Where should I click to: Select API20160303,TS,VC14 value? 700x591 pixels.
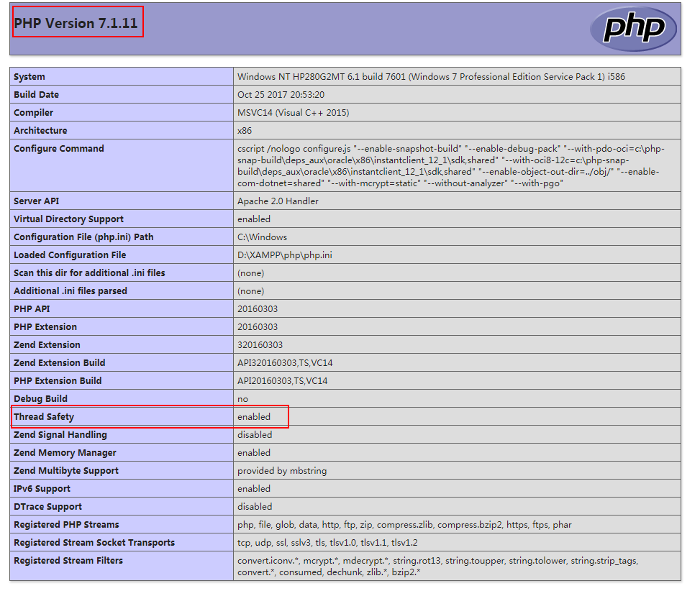tap(283, 380)
